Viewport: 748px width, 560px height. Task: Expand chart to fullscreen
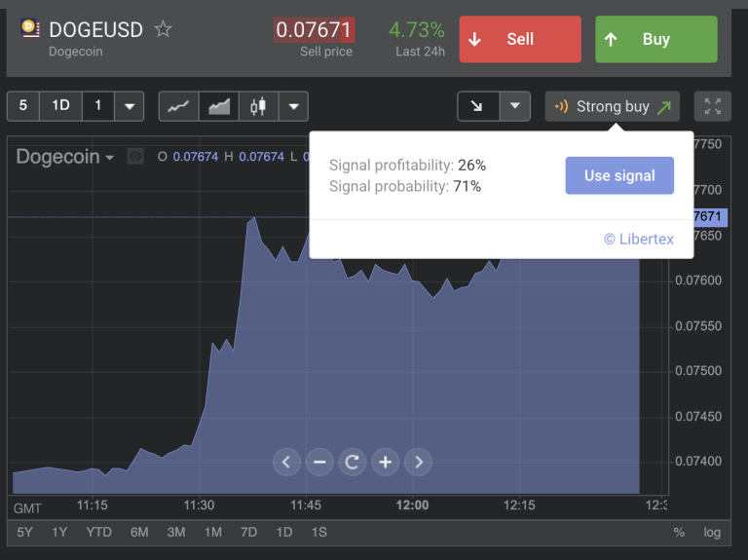click(713, 106)
